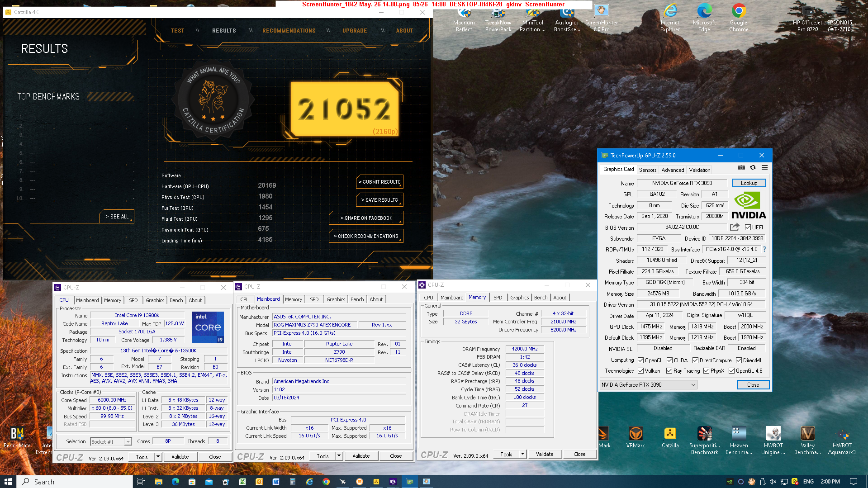This screenshot has width=868, height=488.
Task: Toggle OpenGL 4.6 checkbox
Action: pyautogui.click(x=731, y=371)
